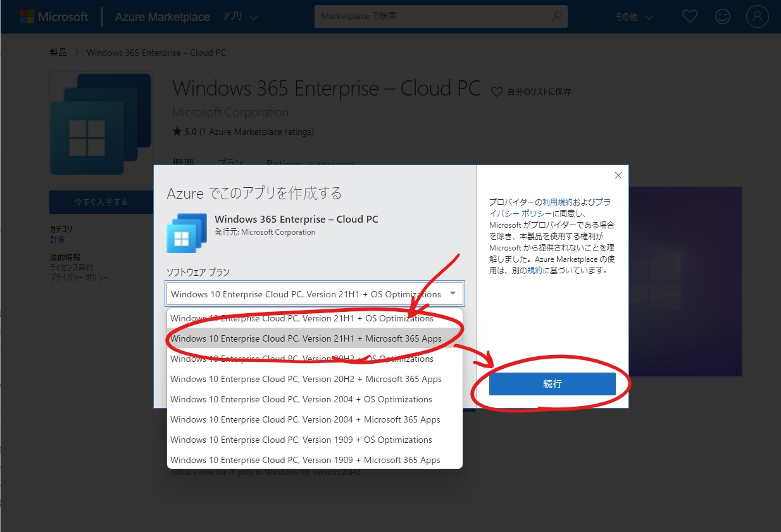The width and height of the screenshot is (781, 532).
Task: Close the dialog with the X button
Action: pyautogui.click(x=618, y=175)
